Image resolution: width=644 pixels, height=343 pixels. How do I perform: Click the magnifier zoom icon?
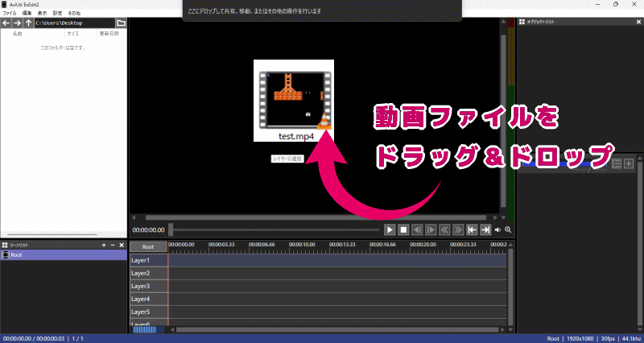click(508, 229)
